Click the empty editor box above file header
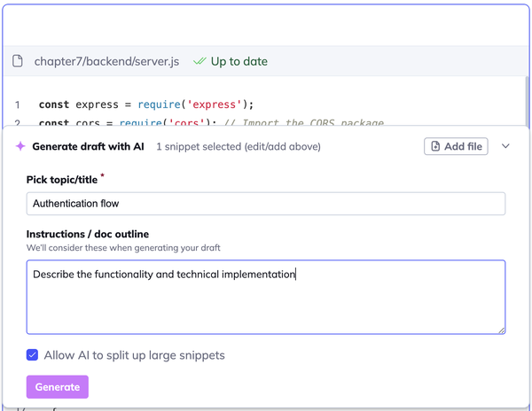Image resolution: width=532 pixels, height=411 pixels. coord(265,22)
